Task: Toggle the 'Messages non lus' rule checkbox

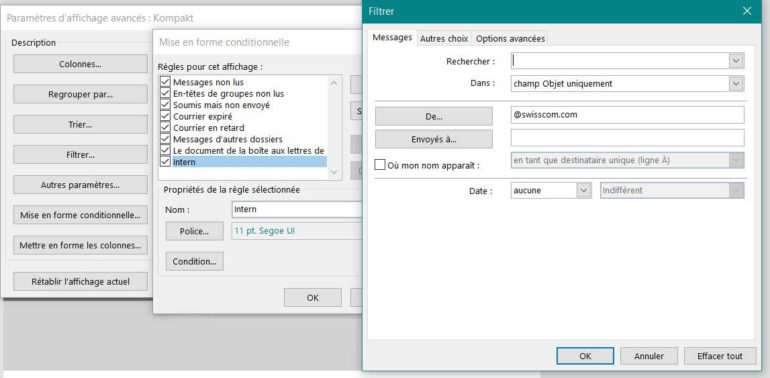Action: coord(165,82)
